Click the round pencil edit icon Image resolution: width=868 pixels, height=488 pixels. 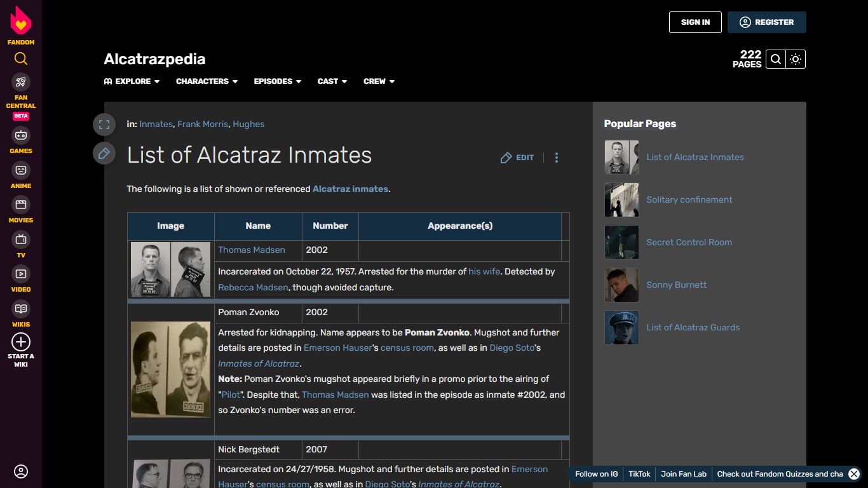(x=104, y=153)
